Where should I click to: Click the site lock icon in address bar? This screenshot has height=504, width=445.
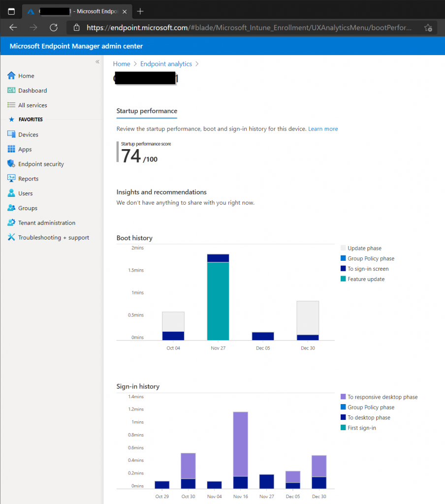click(x=76, y=28)
